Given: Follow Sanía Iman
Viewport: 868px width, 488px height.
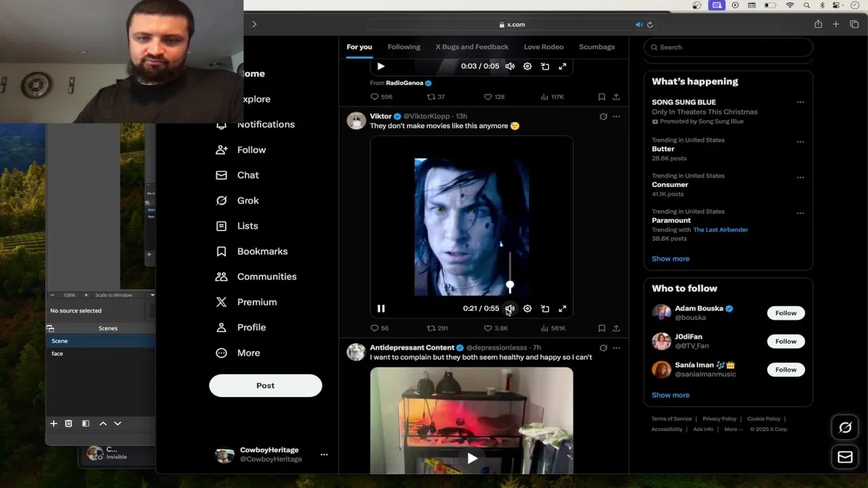Looking at the screenshot, I should [x=786, y=369].
